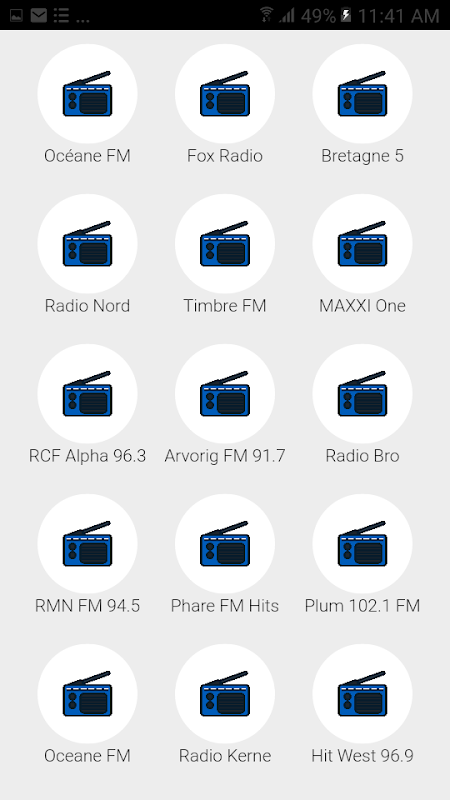450x800 pixels.
Task: Select the Radio Bro station icon
Action: pos(362,394)
